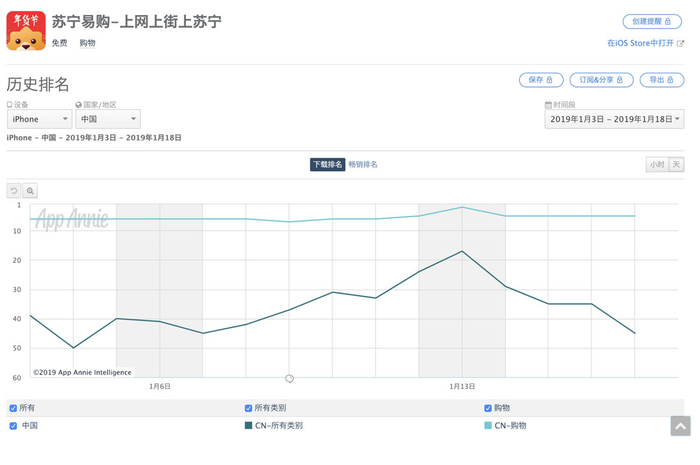Switch chart granularity to 小时
This screenshot has width=700, height=465.
656,165
